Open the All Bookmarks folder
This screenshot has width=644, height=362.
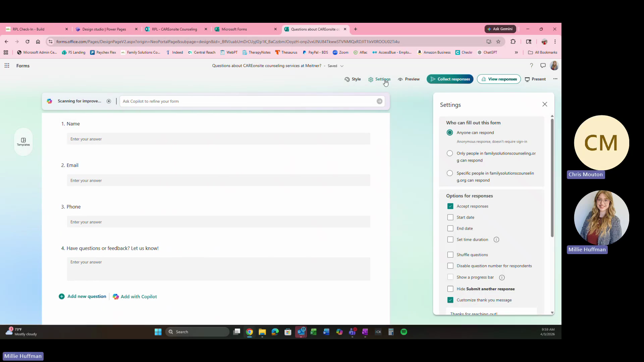[542, 52]
